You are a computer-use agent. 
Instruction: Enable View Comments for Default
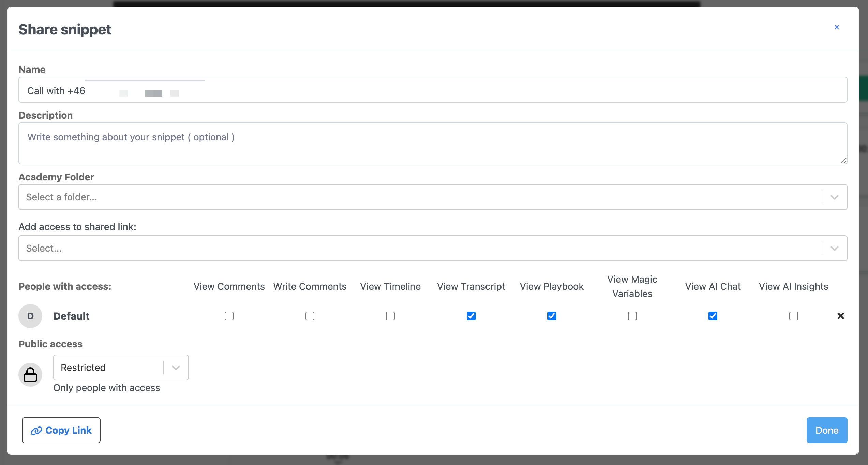(229, 316)
